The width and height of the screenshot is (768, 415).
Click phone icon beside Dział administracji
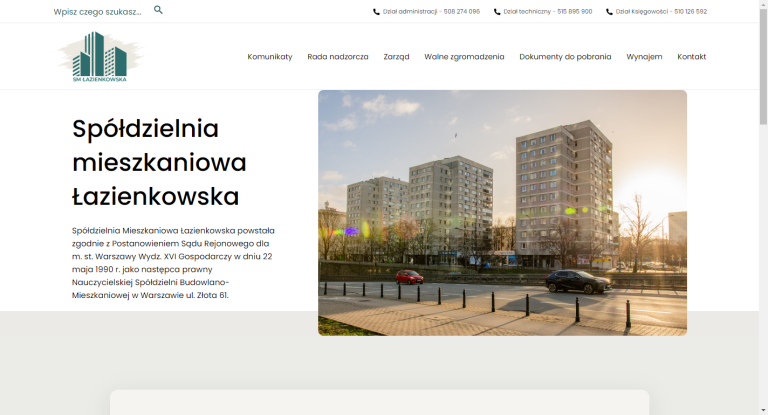pyautogui.click(x=376, y=12)
